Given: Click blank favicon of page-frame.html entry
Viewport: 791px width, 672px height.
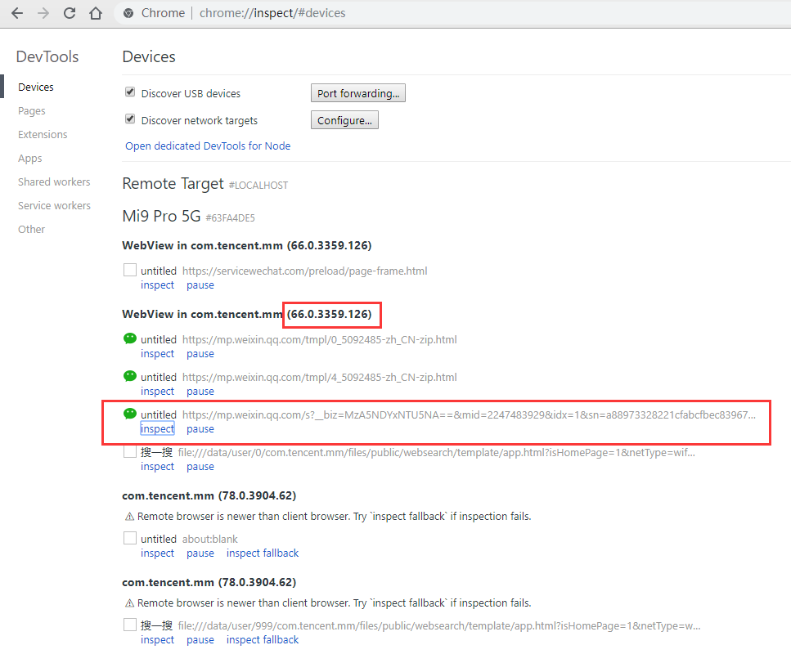Looking at the screenshot, I should tap(129, 270).
